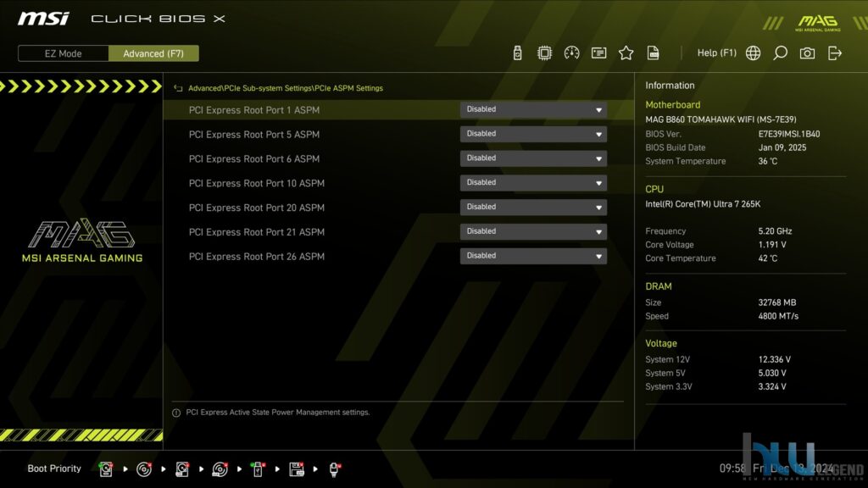Click the exit door-arrow icon

pyautogui.click(x=834, y=53)
